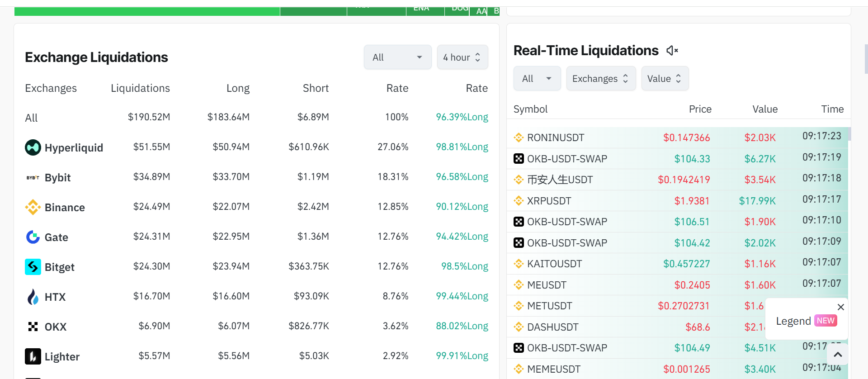Toggle the Real-Time Liquidations sound mute icon

tap(672, 51)
